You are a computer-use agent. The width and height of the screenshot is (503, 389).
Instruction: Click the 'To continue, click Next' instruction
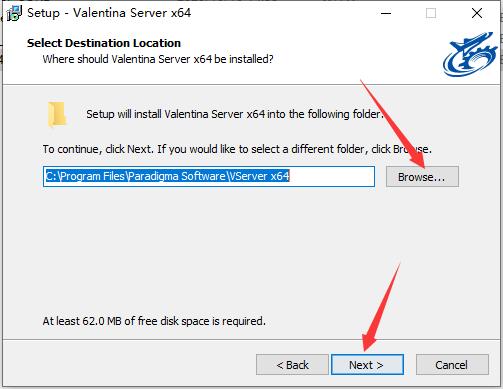[x=237, y=149]
